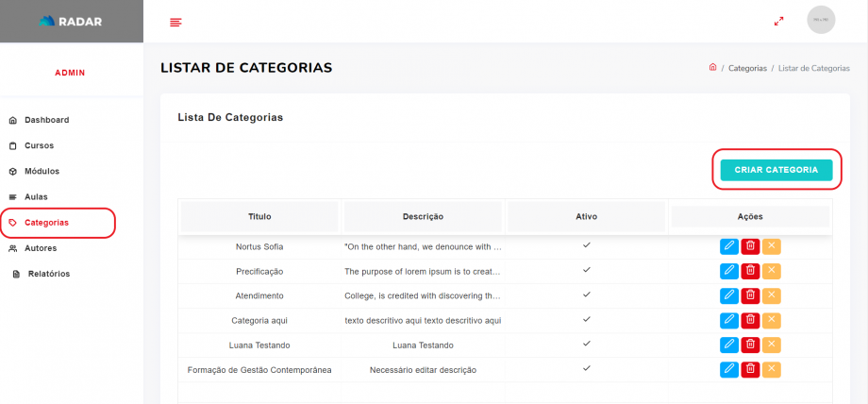868x404 pixels.
Task: Click the red trash icon for Precificação
Action: (x=750, y=271)
